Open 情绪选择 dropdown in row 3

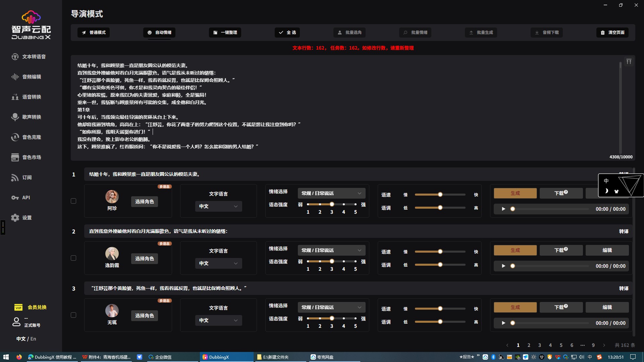point(331,307)
